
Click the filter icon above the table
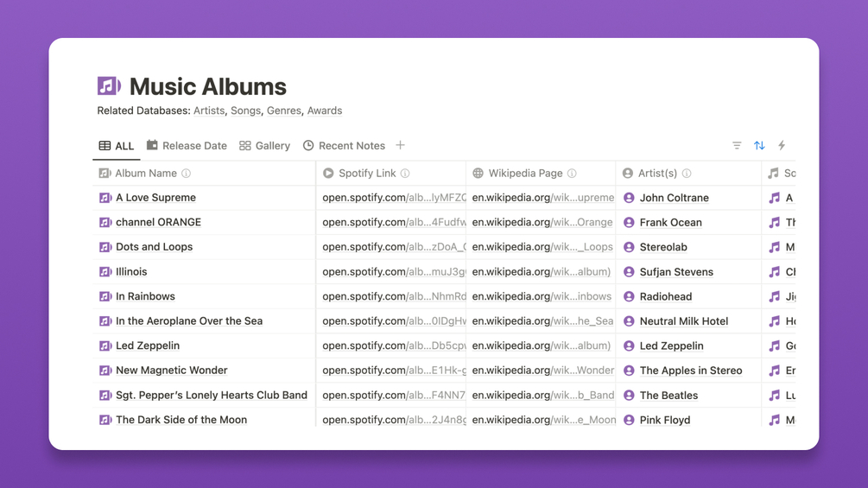(737, 146)
